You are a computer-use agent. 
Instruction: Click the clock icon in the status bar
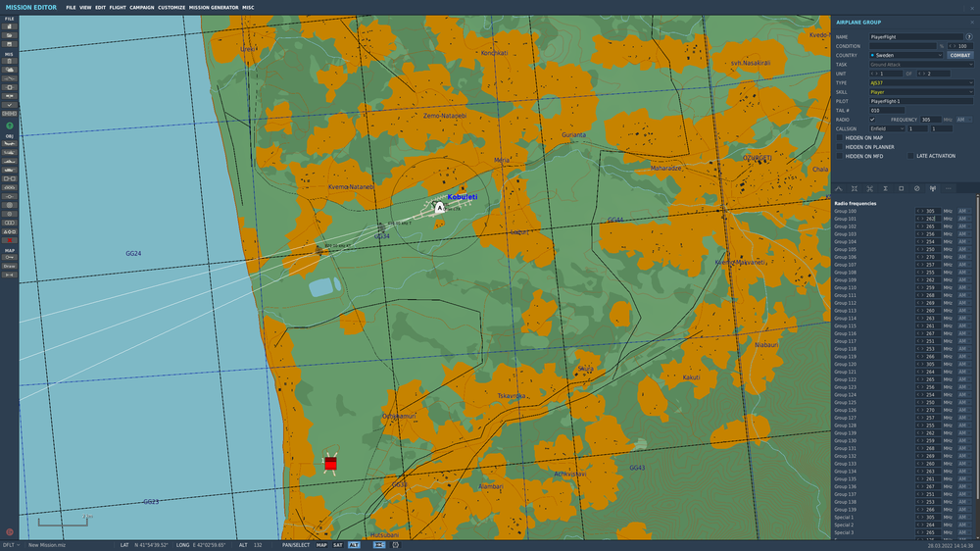(396, 545)
